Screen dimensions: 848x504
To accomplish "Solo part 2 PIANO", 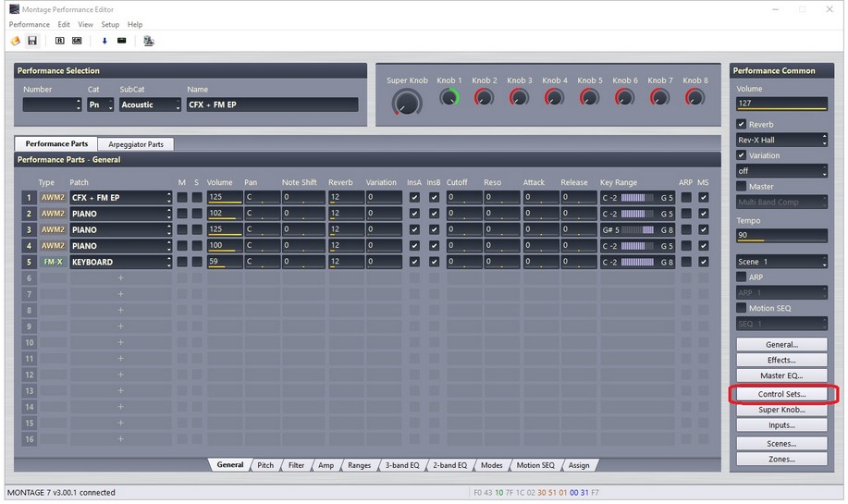I will 197,214.
